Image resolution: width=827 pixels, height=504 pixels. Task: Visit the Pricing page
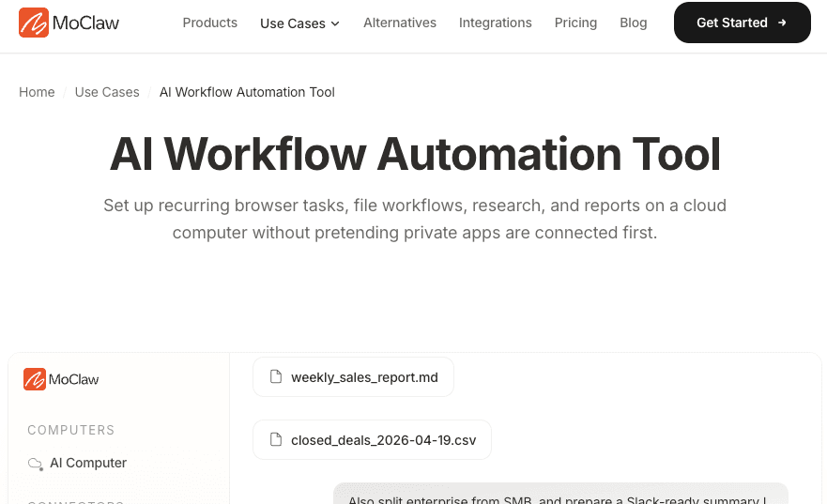(x=575, y=23)
